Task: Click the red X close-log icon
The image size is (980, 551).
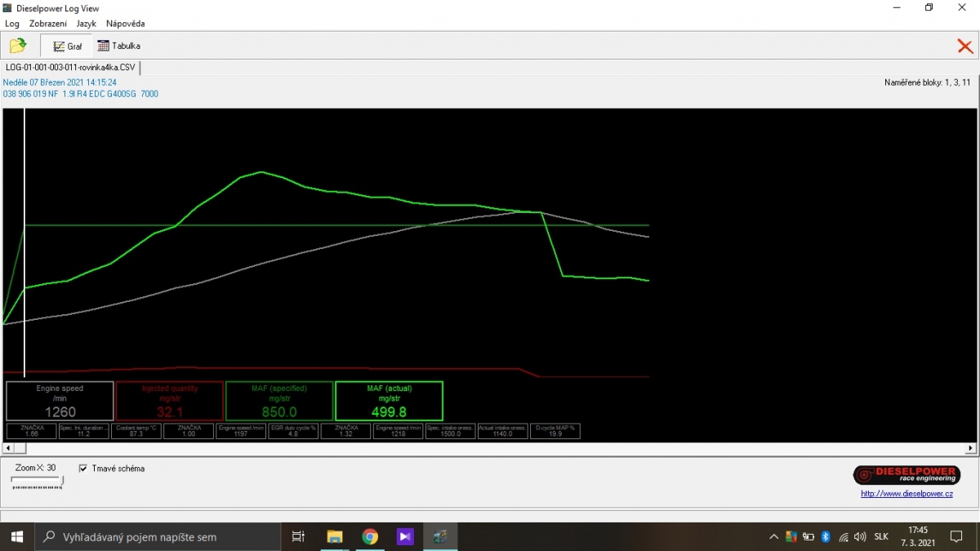Action: click(x=964, y=47)
